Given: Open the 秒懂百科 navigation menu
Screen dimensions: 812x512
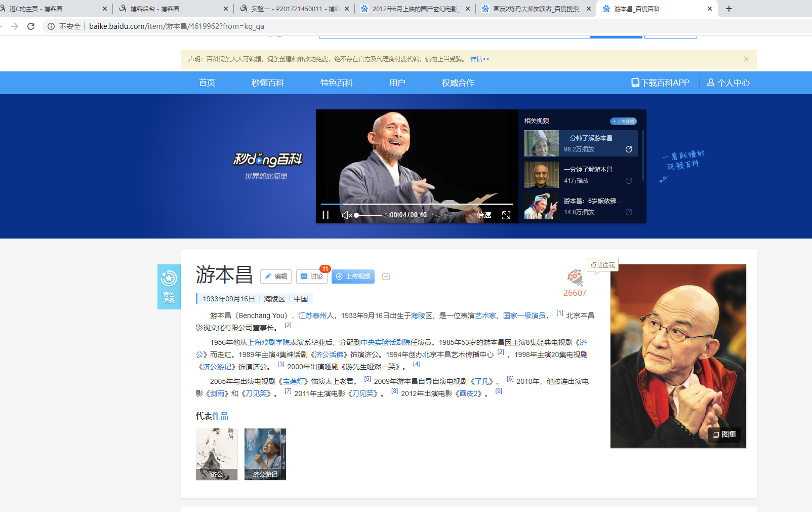Looking at the screenshot, I should coord(268,83).
